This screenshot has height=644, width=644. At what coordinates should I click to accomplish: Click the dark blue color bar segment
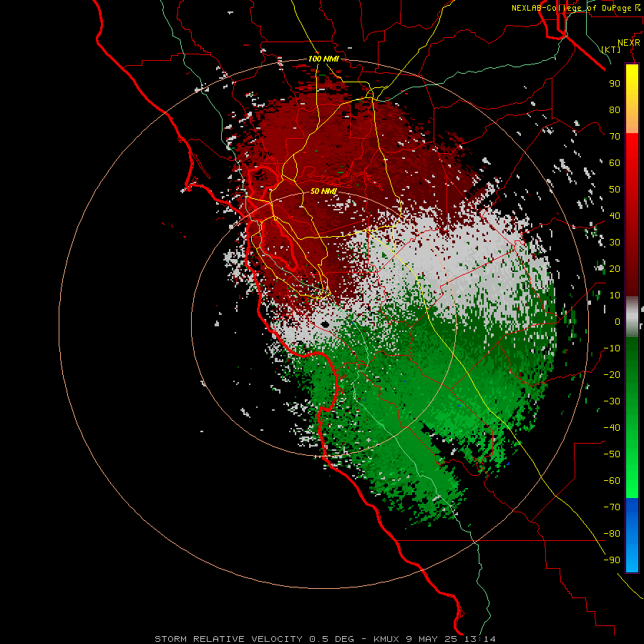[x=632, y=506]
